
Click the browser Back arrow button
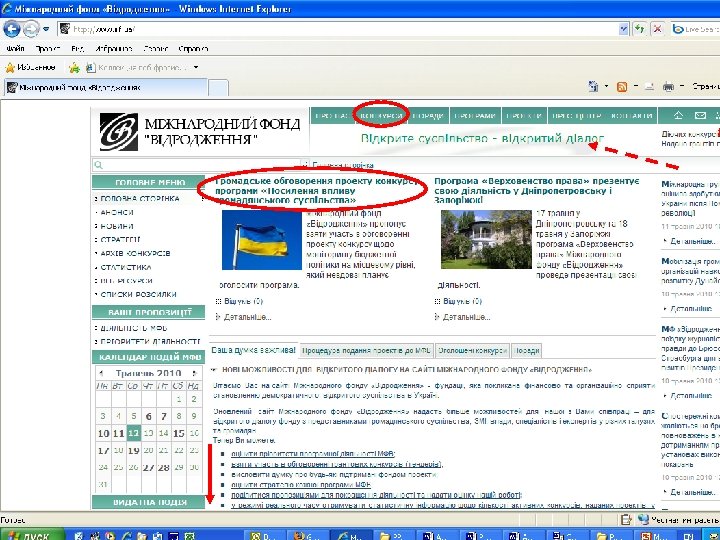coord(11,29)
